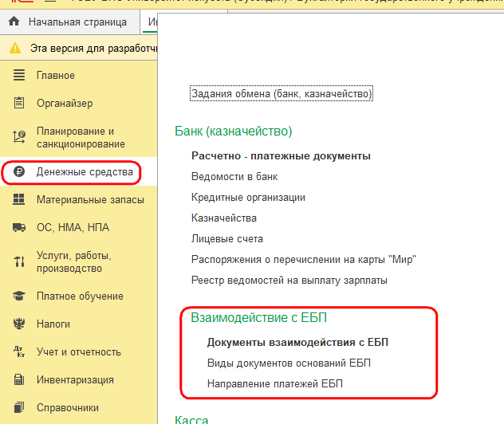Screen dimensions: 504x424
Task: Open the Инвентаризация section
Action: [x=75, y=379]
